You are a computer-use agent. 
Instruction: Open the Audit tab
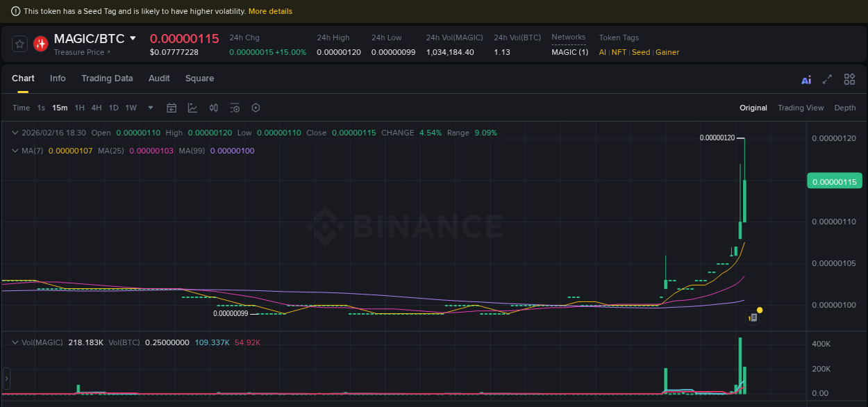tap(158, 78)
